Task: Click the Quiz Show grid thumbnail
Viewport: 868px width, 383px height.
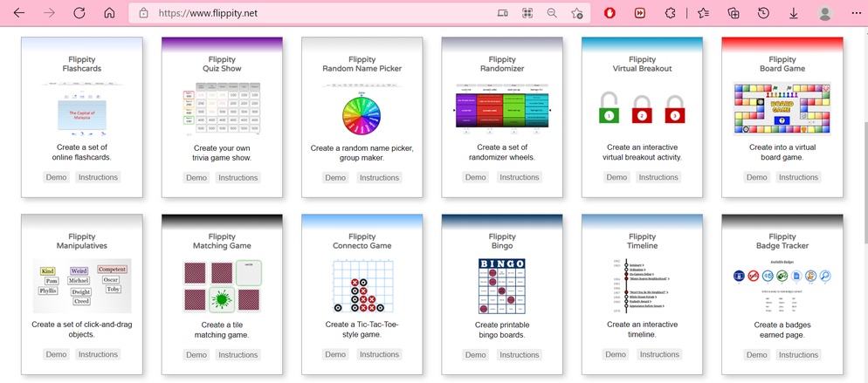Action: (222, 109)
